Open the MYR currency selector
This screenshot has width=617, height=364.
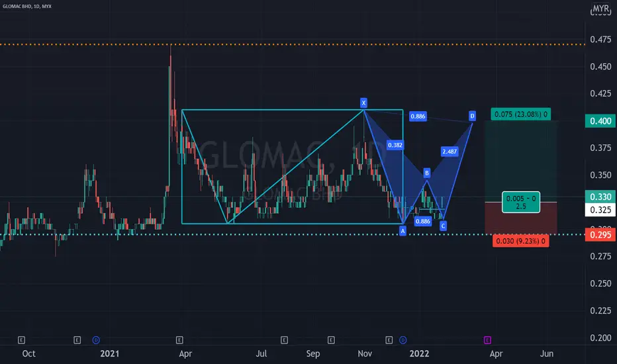click(x=601, y=8)
